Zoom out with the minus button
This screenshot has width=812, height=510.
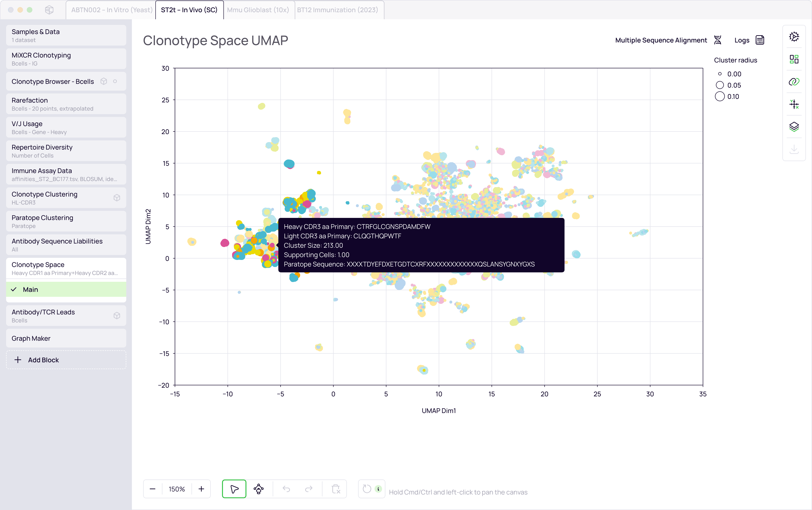coord(152,489)
